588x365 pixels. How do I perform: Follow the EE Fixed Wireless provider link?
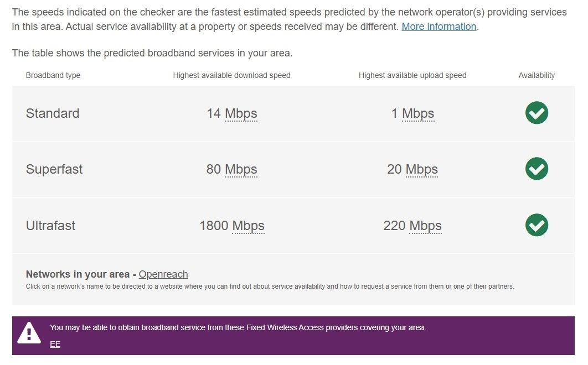(x=55, y=344)
